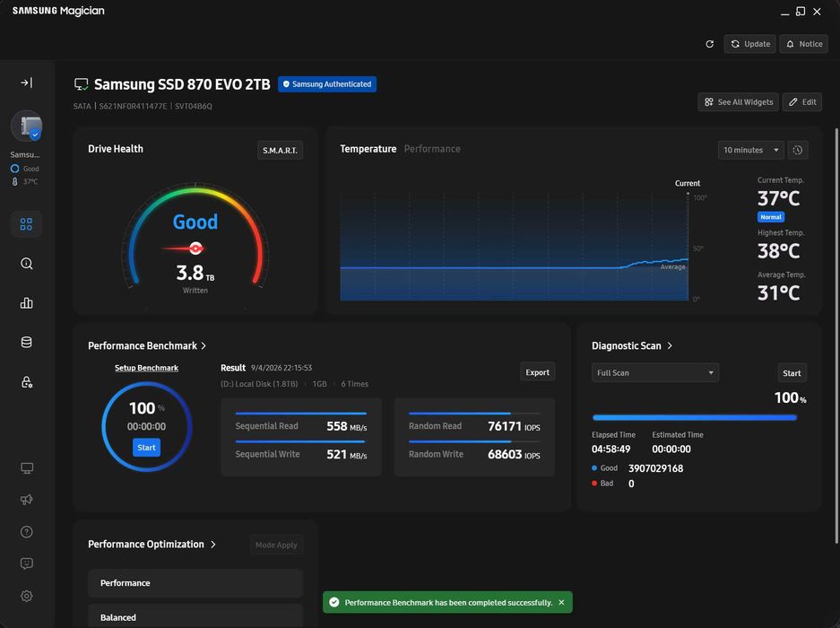This screenshot has height=628, width=840.
Task: Select the Samsung drive avatar in sidebar
Action: pos(26,126)
